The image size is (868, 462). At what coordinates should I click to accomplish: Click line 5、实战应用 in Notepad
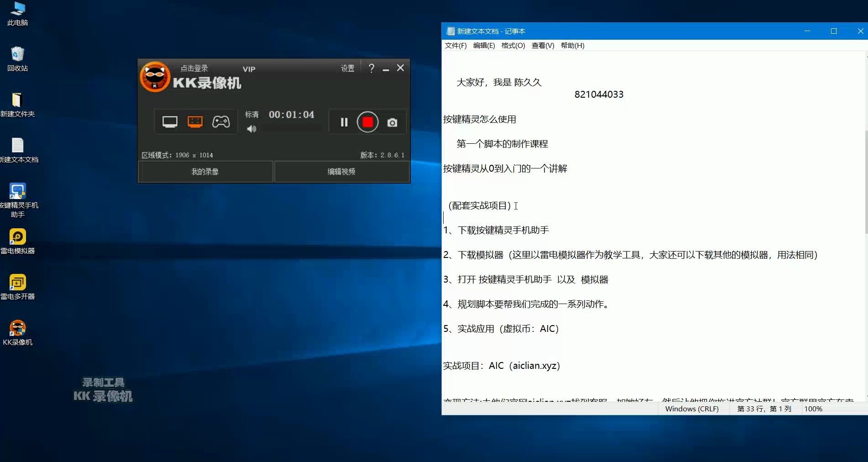501,329
